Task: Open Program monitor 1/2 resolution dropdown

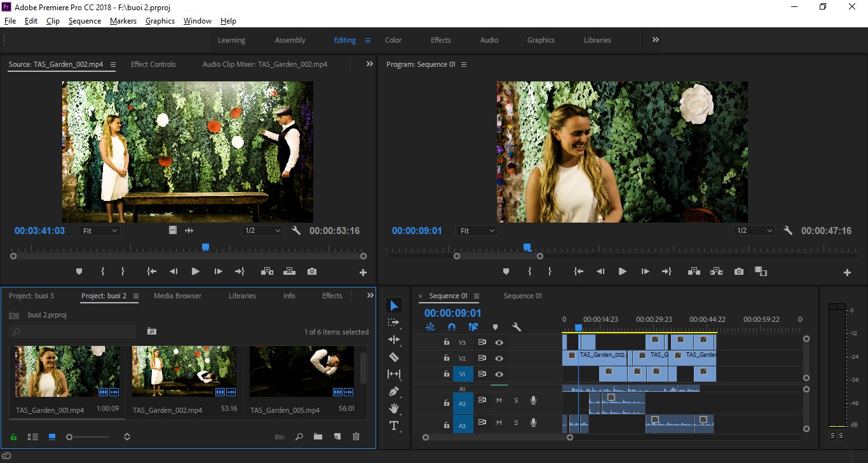Action: tap(755, 231)
